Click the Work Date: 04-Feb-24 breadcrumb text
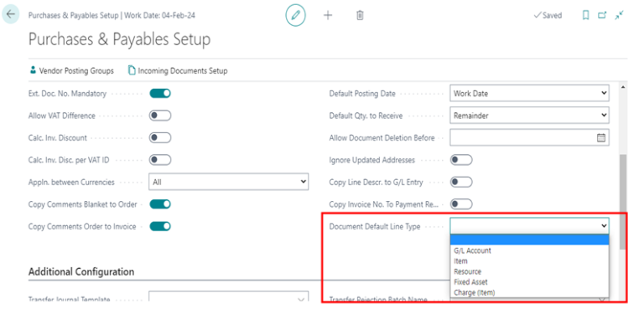 click(160, 16)
